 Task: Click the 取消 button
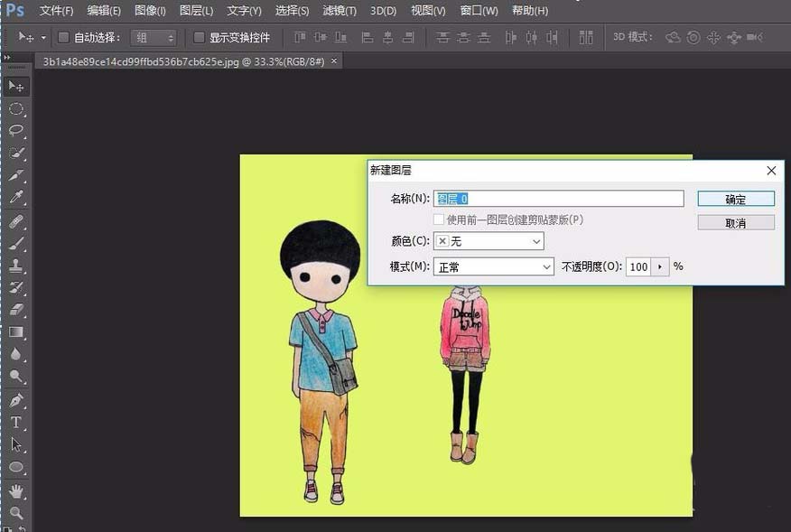coord(736,221)
